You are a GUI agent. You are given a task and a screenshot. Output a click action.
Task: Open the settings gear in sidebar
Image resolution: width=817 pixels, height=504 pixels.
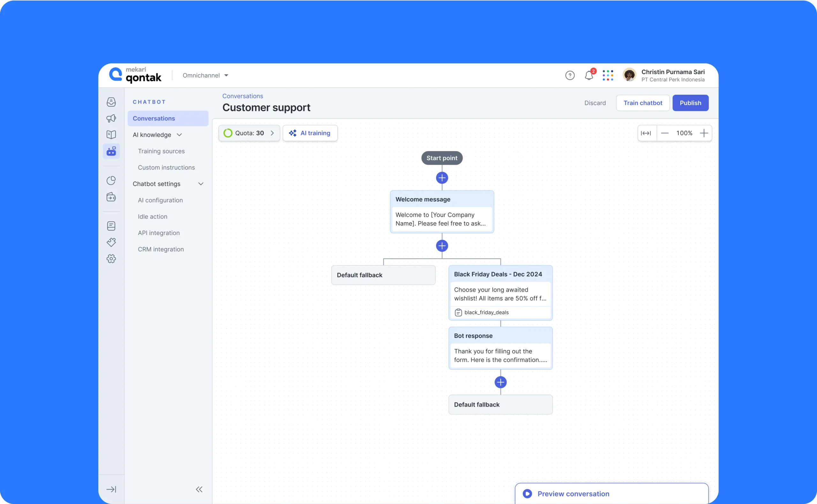pyautogui.click(x=111, y=259)
